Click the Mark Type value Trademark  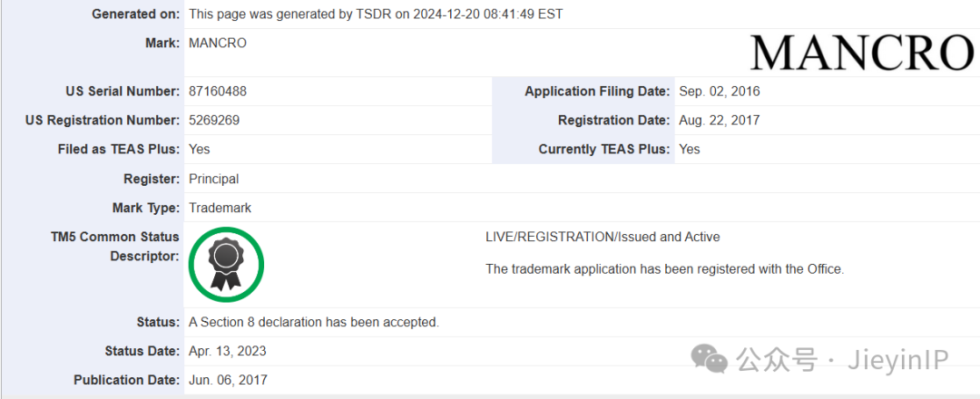coord(220,208)
